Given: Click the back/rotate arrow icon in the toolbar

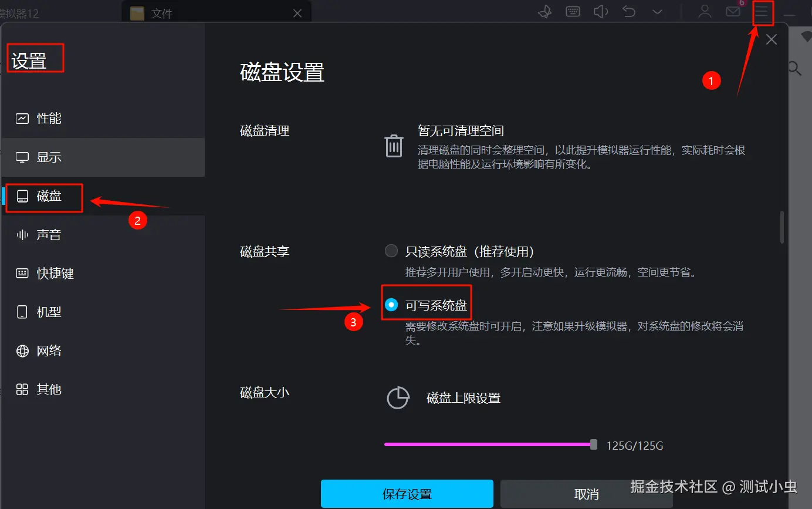Looking at the screenshot, I should click(628, 11).
